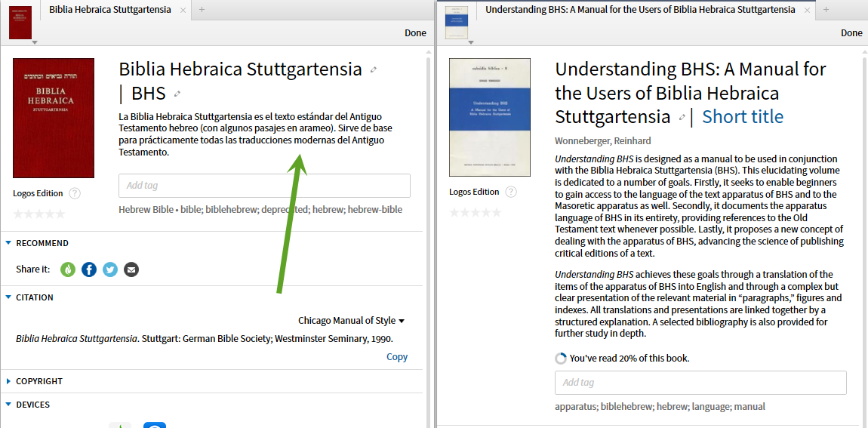The width and height of the screenshot is (868, 428).
Task: Click the German Bible Society citation text
Action: [205, 338]
